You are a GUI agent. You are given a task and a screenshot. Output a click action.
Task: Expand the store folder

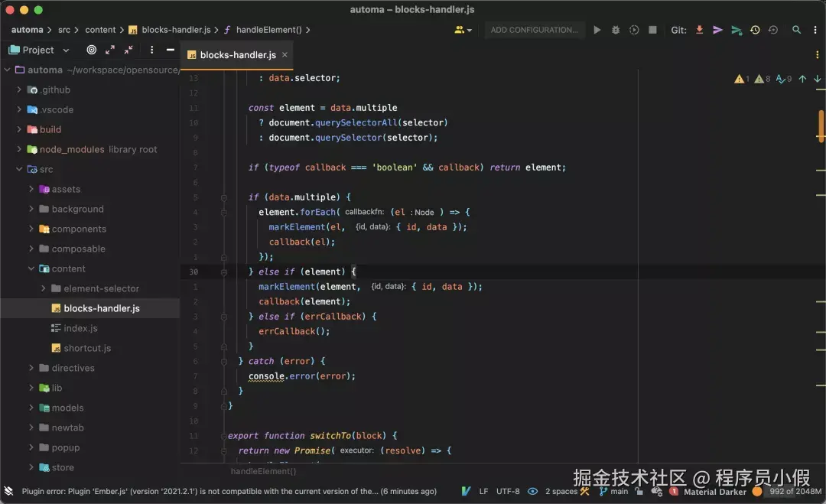(x=31, y=467)
